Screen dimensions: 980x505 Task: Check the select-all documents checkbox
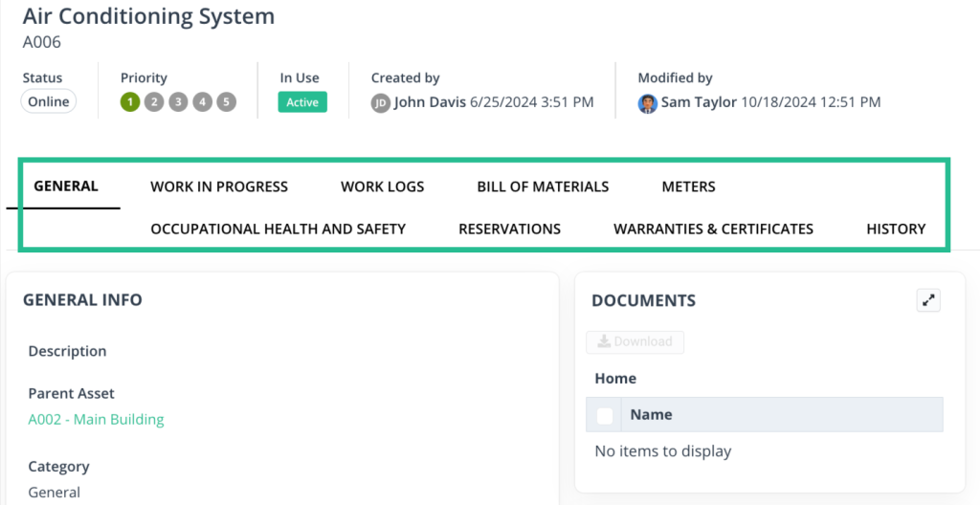click(x=605, y=415)
